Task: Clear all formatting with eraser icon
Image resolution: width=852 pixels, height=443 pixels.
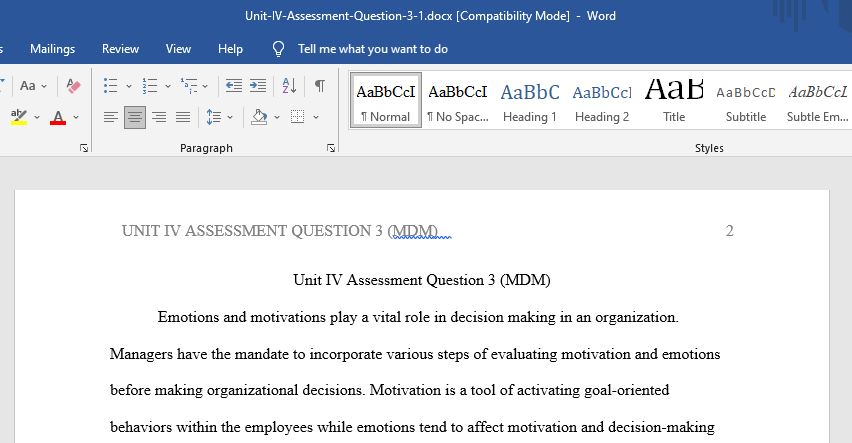Action: click(73, 86)
